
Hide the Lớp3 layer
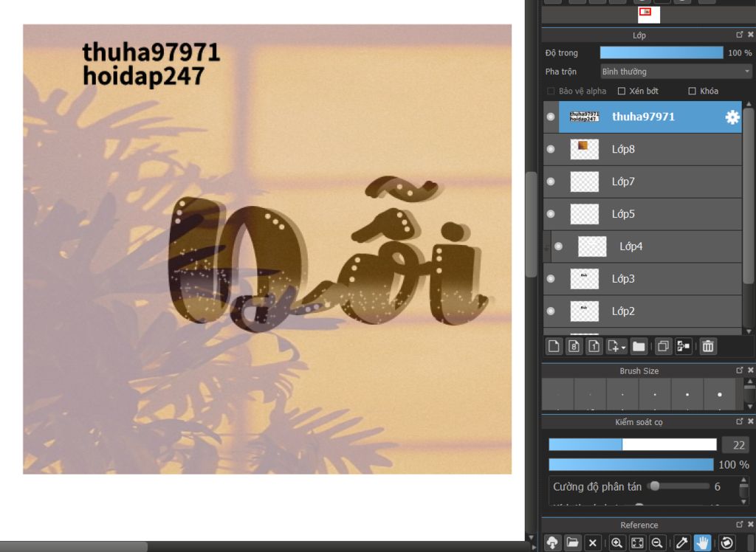click(551, 279)
